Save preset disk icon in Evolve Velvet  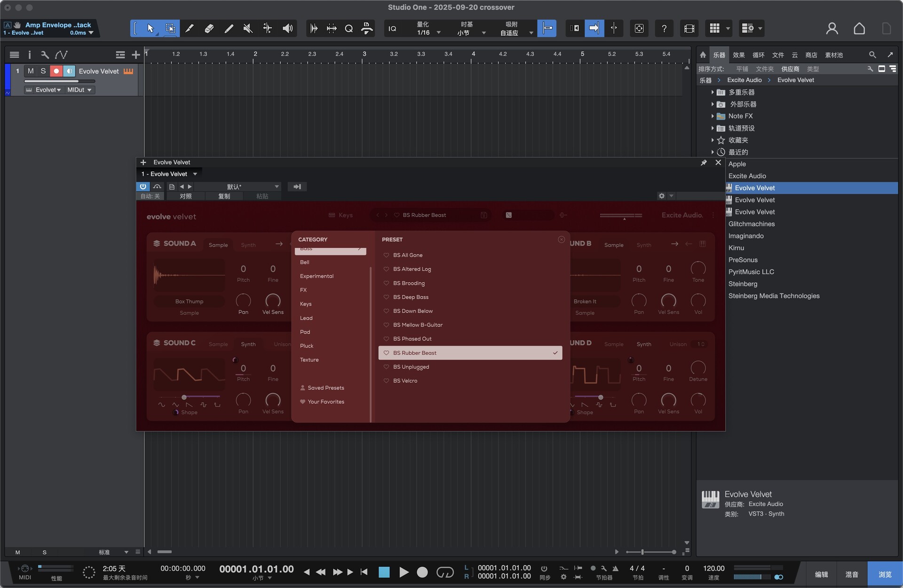(x=484, y=215)
